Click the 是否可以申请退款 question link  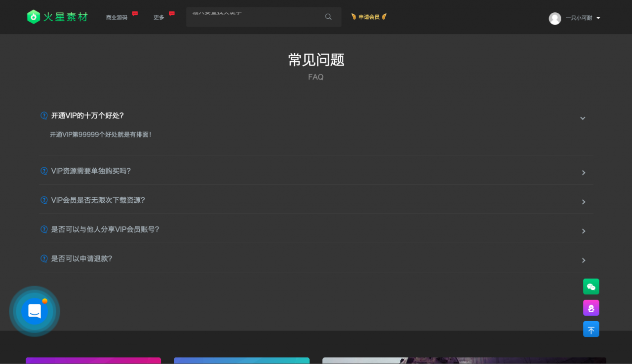click(x=81, y=258)
